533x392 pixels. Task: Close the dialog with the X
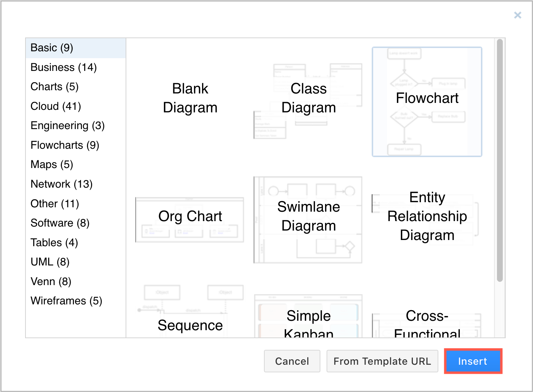[517, 15]
